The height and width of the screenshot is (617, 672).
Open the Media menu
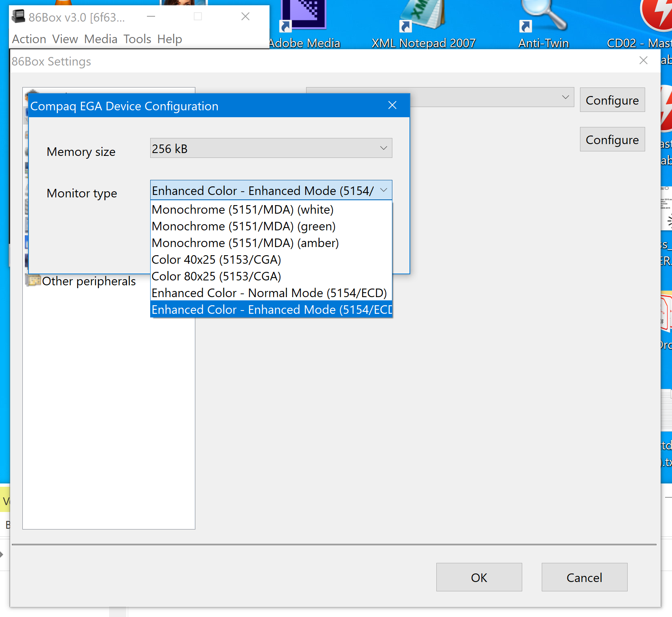tap(101, 39)
